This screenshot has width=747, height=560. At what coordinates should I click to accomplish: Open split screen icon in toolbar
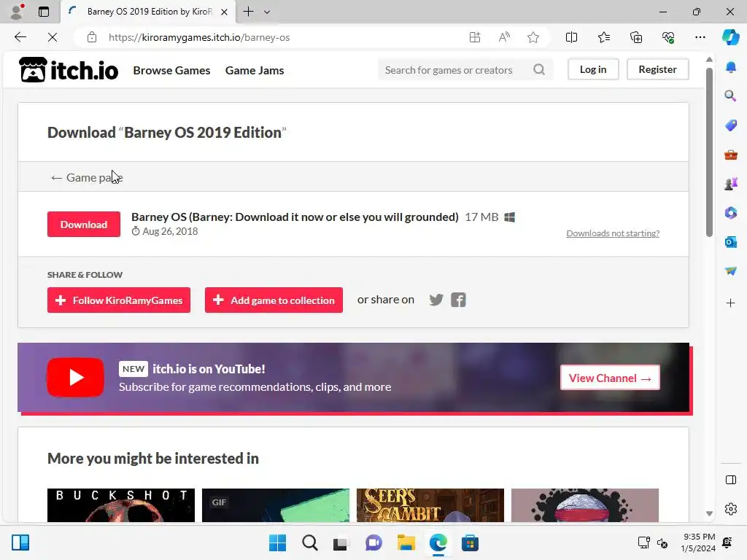click(571, 37)
